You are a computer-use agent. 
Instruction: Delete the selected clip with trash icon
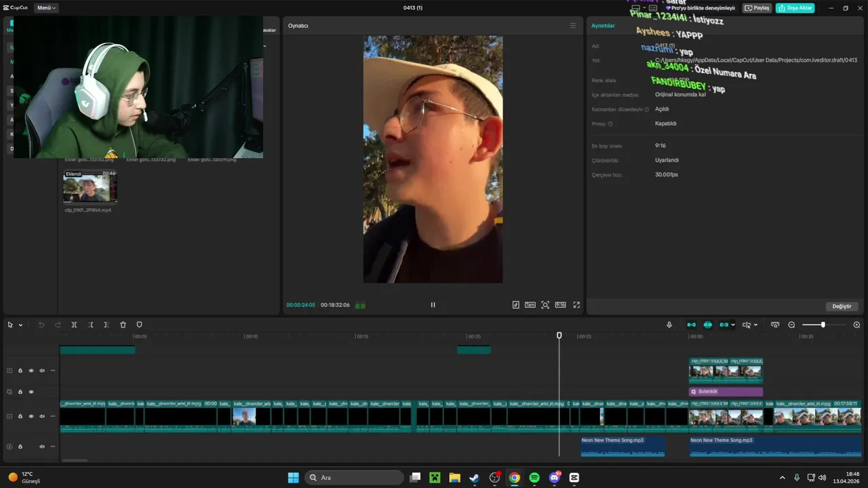pyautogui.click(x=123, y=325)
